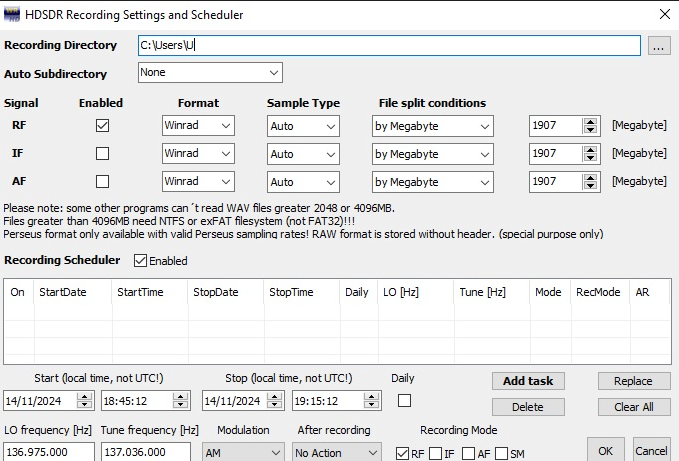Increment the Start date spinner up
Screen dimensions: 679x461
[85, 397]
